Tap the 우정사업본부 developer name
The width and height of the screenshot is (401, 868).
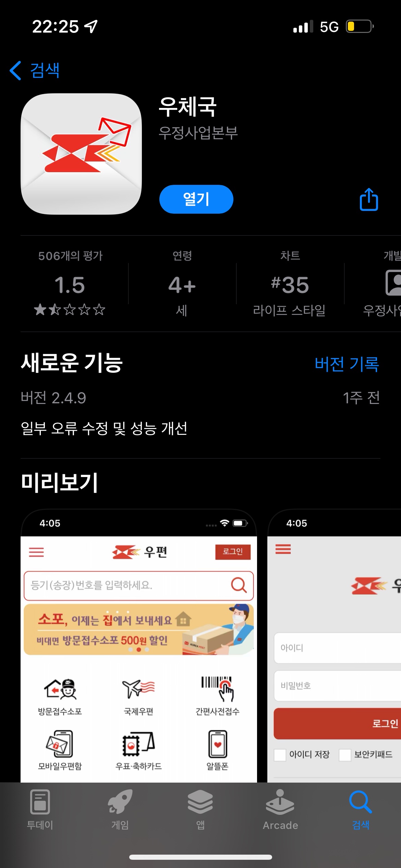(x=198, y=133)
